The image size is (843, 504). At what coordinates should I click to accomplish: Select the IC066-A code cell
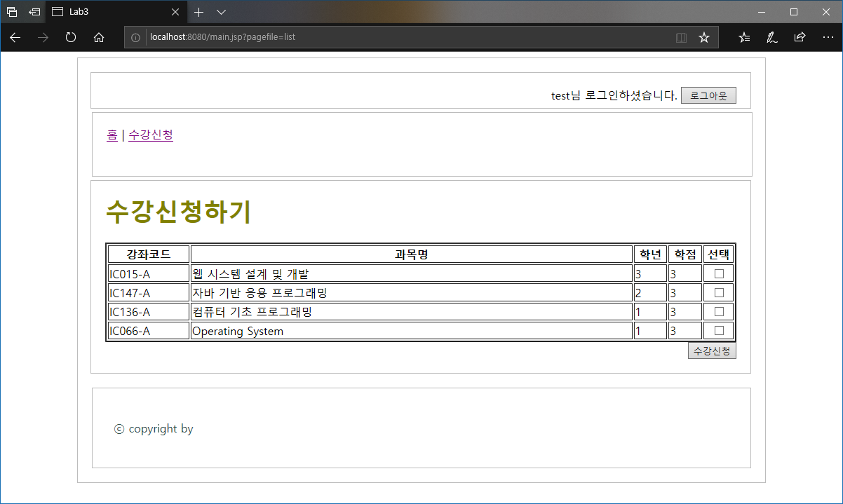click(149, 331)
